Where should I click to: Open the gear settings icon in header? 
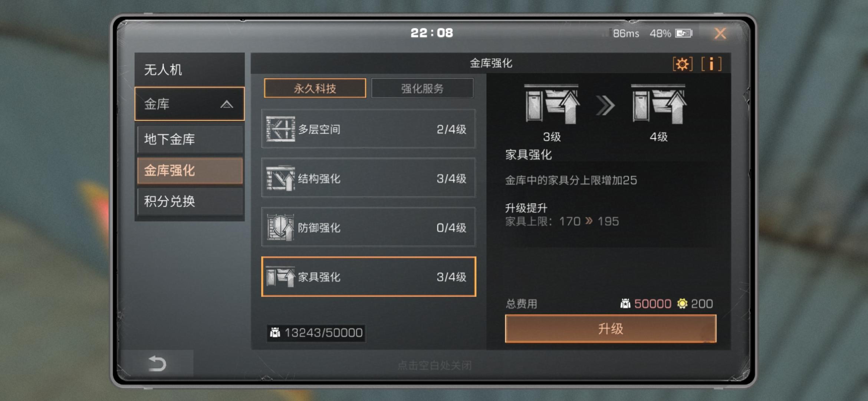[682, 64]
